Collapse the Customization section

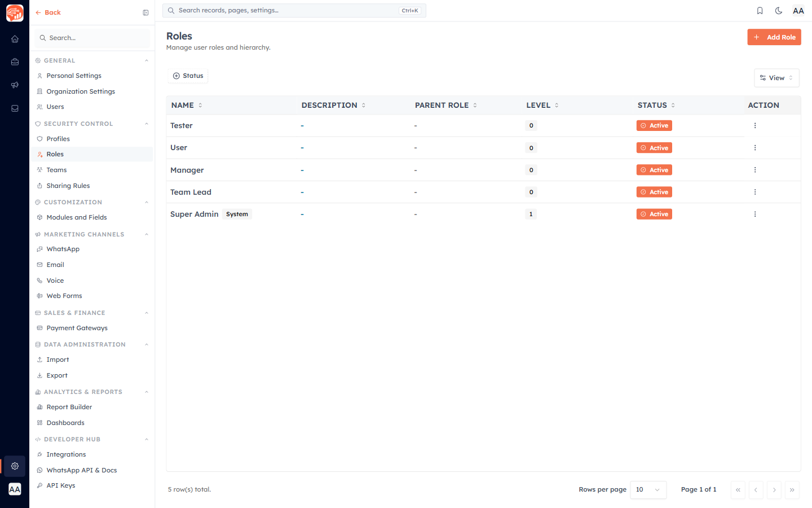click(147, 202)
